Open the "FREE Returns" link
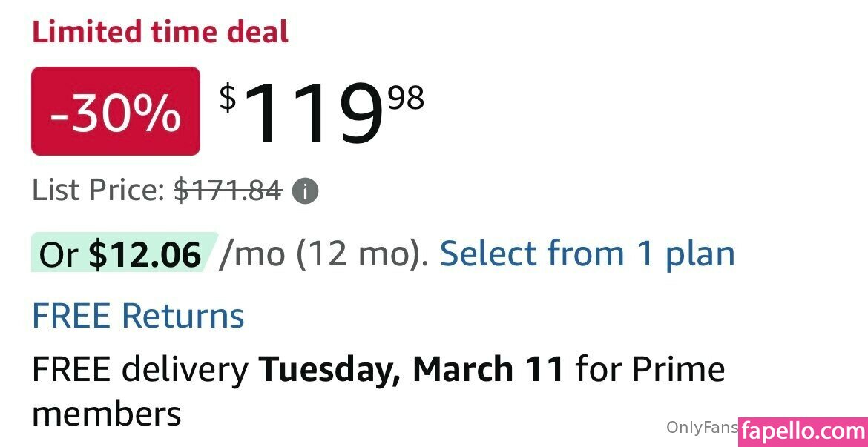Image resolution: width=868 pixels, height=447 pixels. pos(138,317)
